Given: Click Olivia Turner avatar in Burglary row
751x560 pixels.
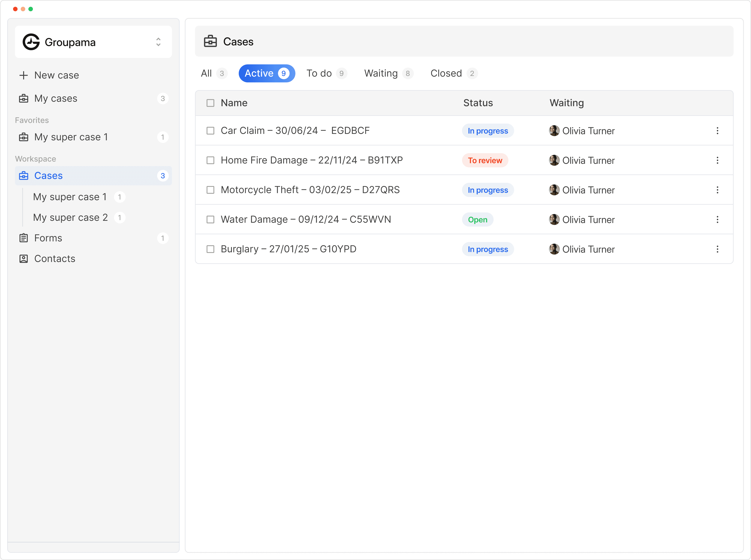Looking at the screenshot, I should (554, 249).
